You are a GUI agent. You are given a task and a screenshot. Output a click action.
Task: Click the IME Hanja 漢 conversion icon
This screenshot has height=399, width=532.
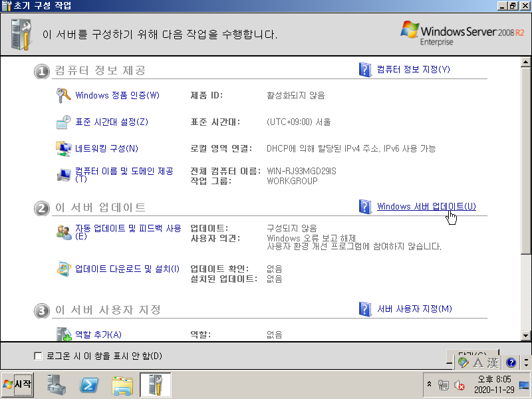coord(493,362)
